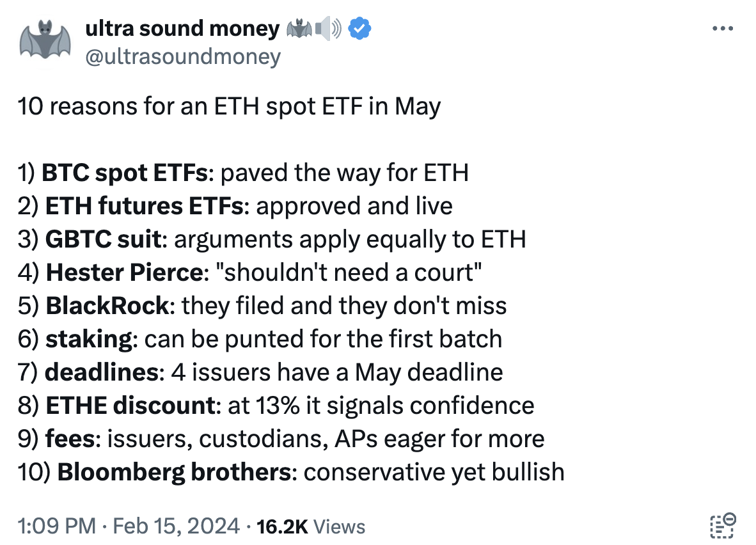The width and height of the screenshot is (756, 545).
Task: View the 16.2K Views count
Action: point(310,526)
